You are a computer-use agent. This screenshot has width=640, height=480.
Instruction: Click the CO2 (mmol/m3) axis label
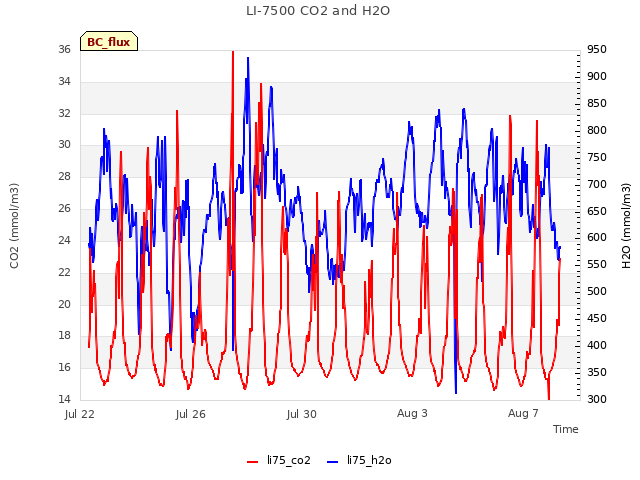pos(14,226)
